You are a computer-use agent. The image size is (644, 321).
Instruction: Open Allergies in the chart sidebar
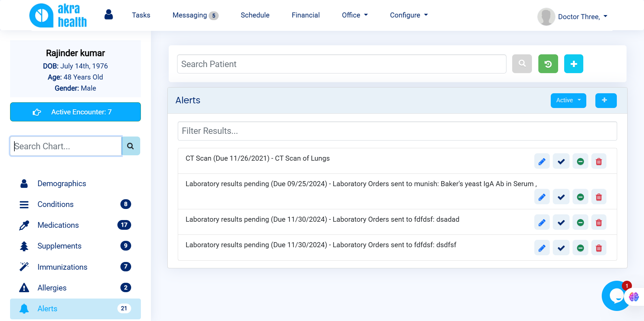pyautogui.click(x=75, y=288)
